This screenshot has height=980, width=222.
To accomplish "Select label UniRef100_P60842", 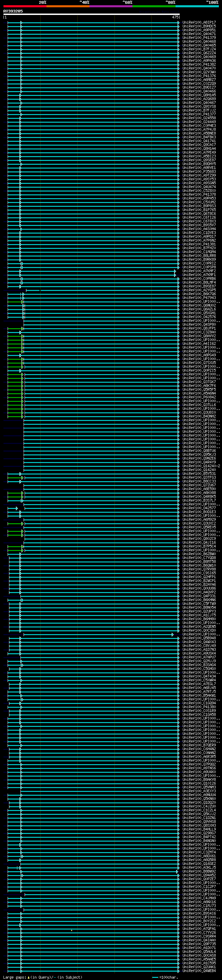I will click(x=199, y=397).
